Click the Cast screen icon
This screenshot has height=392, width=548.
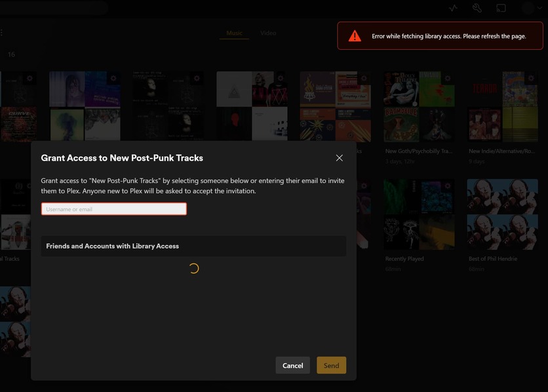tap(501, 8)
